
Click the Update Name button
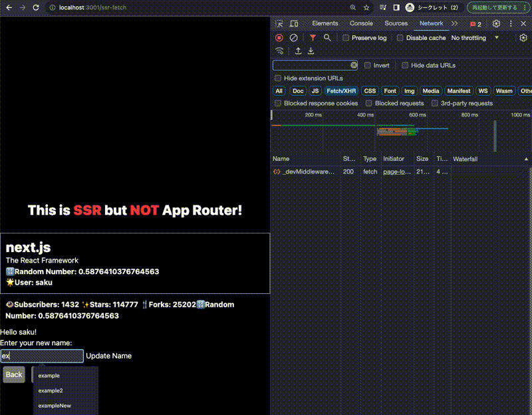click(x=108, y=356)
